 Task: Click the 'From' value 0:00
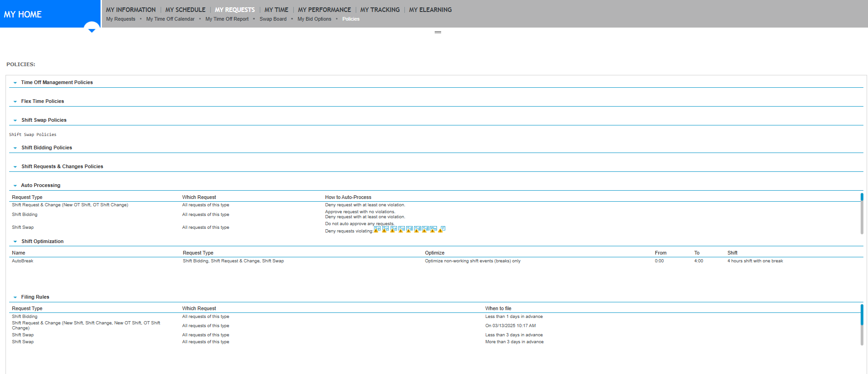tap(659, 261)
